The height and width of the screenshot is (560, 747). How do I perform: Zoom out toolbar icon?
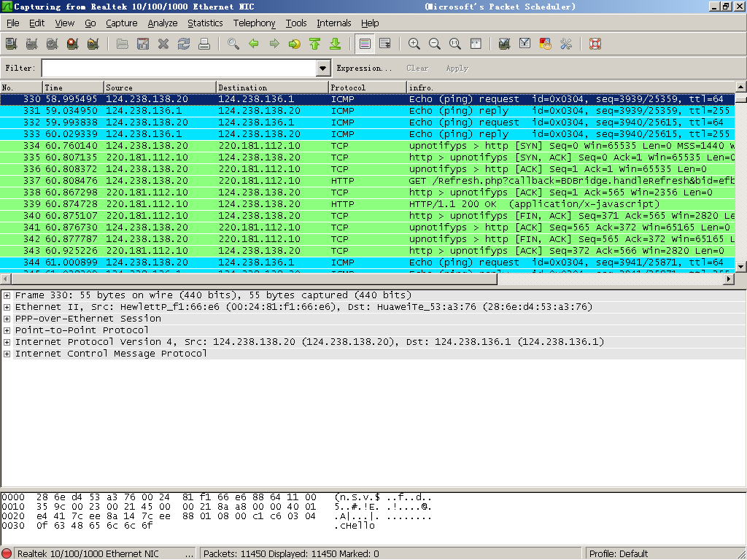[x=435, y=44]
